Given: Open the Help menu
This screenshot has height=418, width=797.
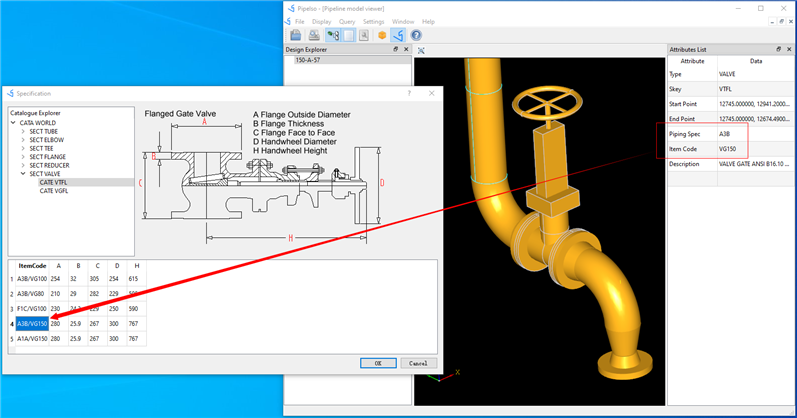Looking at the screenshot, I should (428, 21).
